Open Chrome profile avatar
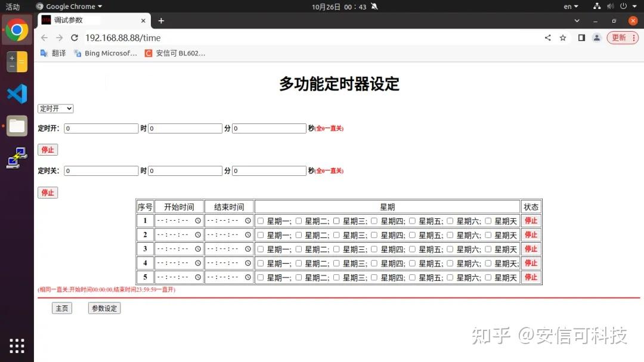The image size is (644, 362). 597,38
